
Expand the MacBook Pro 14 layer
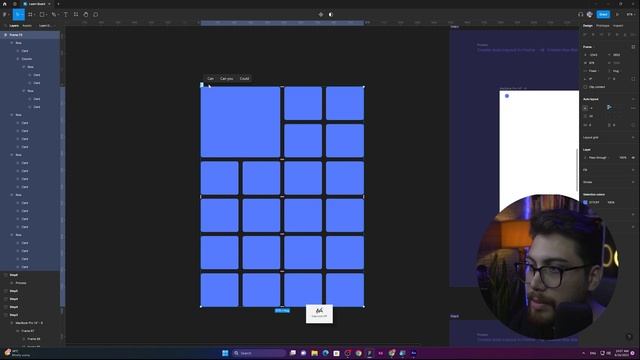[11, 323]
